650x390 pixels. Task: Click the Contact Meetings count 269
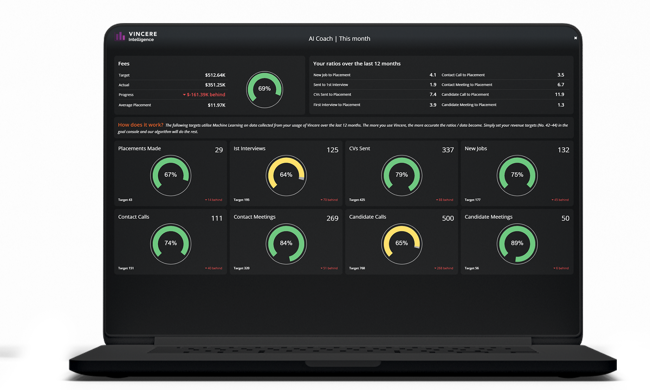coord(332,218)
